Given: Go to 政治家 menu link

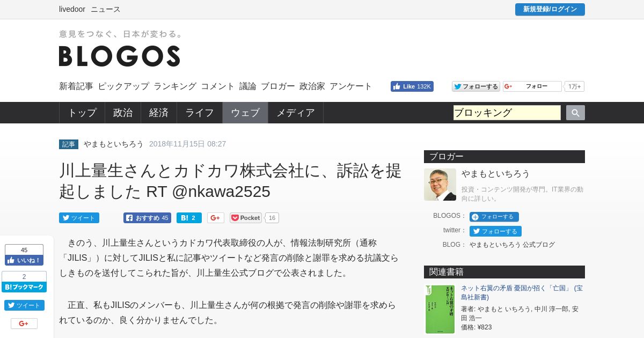Looking at the screenshot, I should (x=312, y=86).
